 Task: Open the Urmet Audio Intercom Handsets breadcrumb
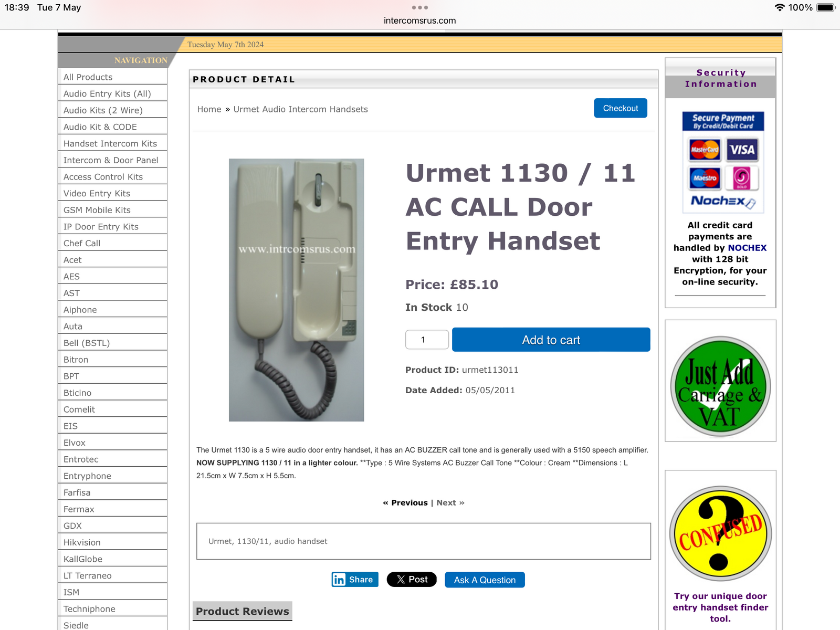300,109
